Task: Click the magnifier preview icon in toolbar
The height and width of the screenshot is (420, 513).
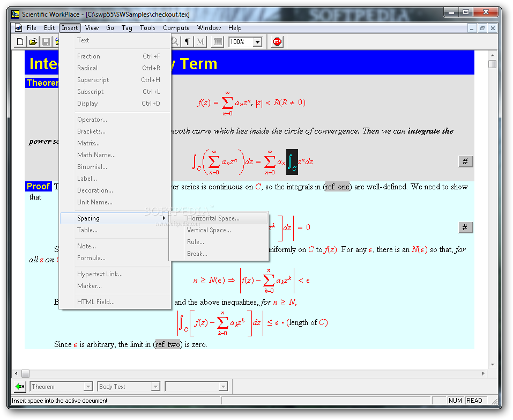Action: point(175,42)
